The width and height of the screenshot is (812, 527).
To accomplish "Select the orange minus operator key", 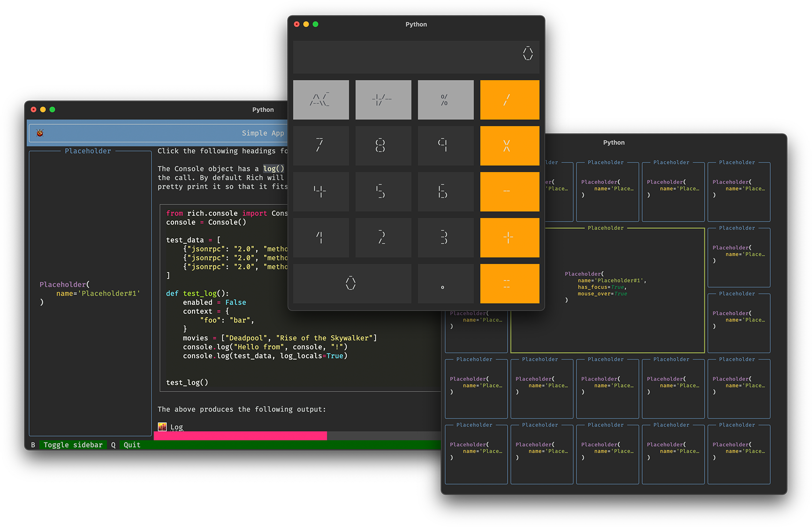I will (509, 191).
